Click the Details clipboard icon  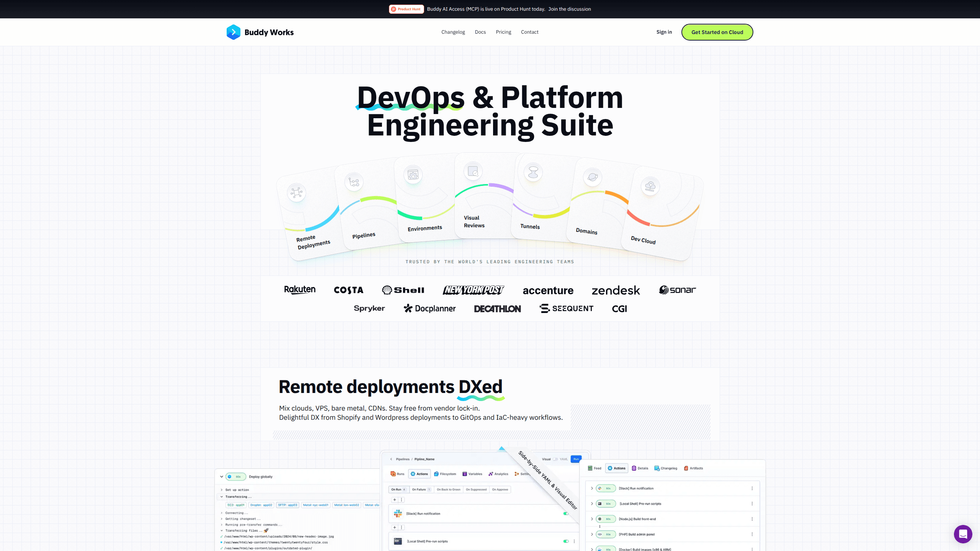tap(634, 468)
